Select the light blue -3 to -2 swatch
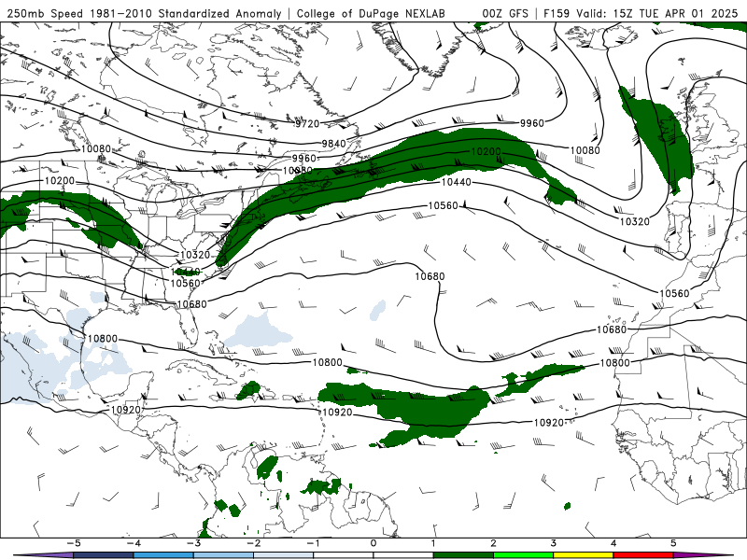Viewport: 747px width, 560px height. pyautogui.click(x=223, y=555)
